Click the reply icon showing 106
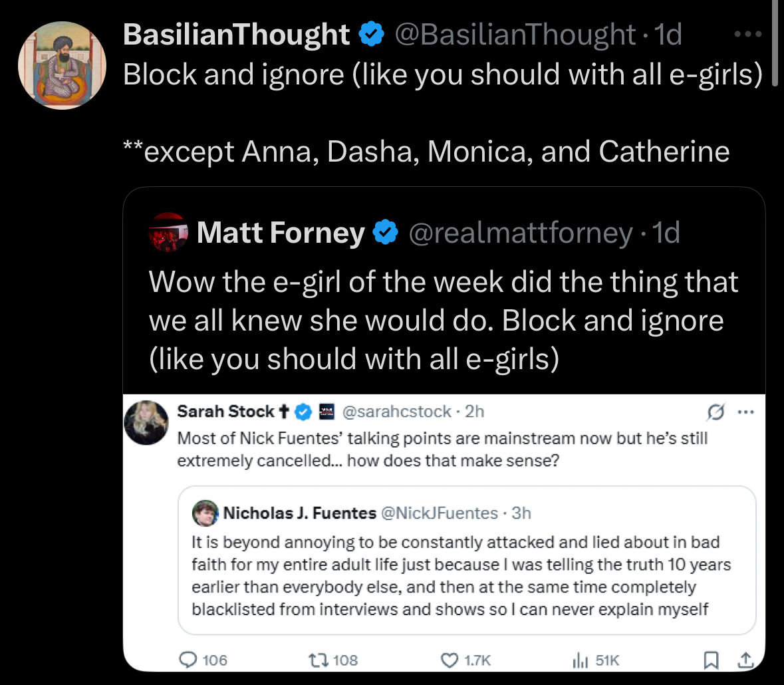This screenshot has width=784, height=685. click(x=190, y=660)
